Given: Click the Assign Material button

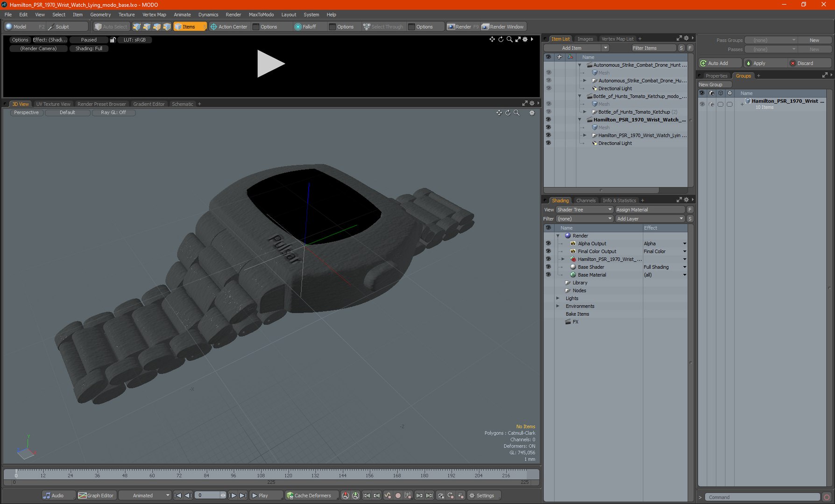Looking at the screenshot, I should 649,210.
